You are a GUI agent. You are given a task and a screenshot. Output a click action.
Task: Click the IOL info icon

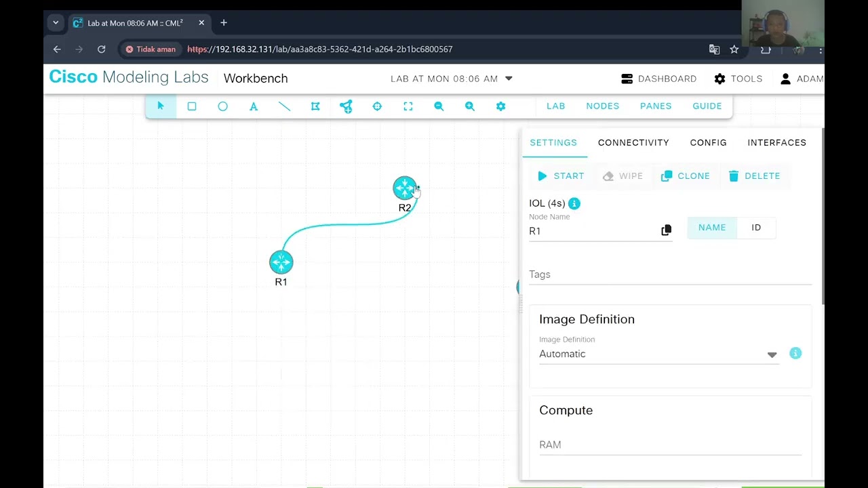click(574, 203)
